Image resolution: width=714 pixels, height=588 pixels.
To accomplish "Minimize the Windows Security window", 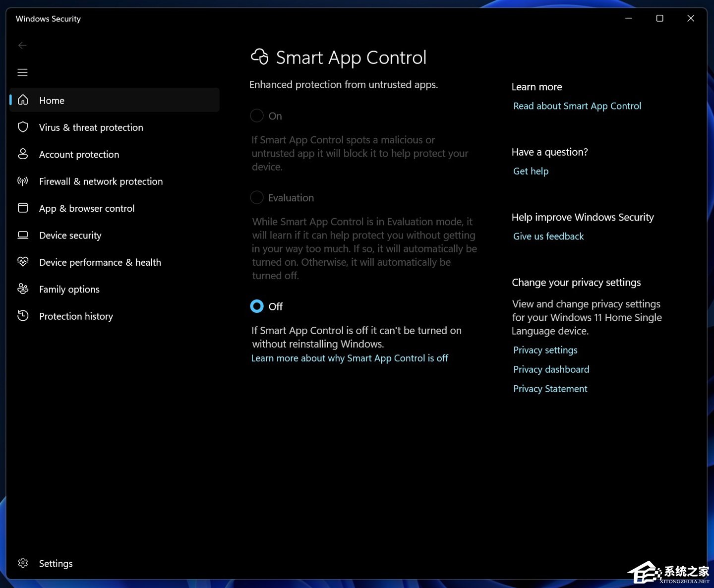I will pyautogui.click(x=629, y=18).
